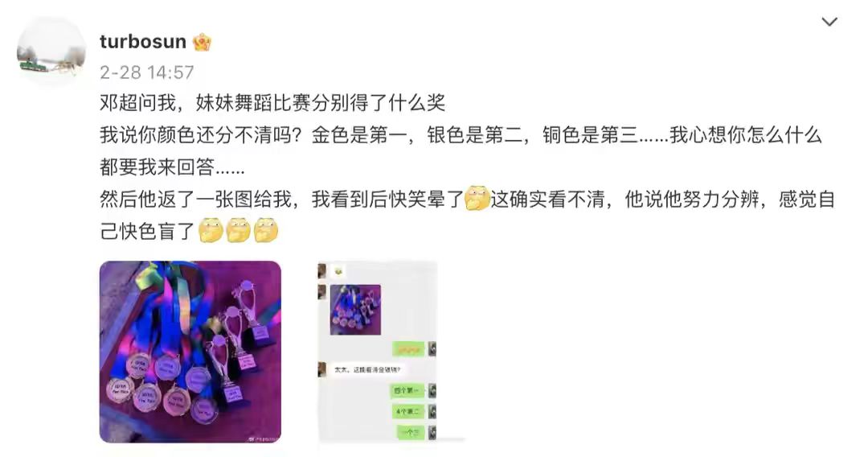Click the white 太太 chat message bubble
The image size is (868, 457).
(367, 369)
